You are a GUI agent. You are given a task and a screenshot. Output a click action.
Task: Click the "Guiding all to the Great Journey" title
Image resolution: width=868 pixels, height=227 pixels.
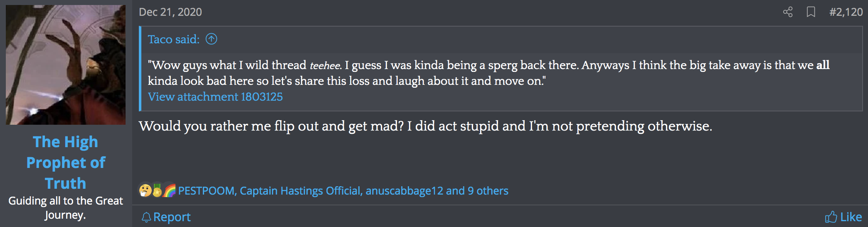point(66,208)
